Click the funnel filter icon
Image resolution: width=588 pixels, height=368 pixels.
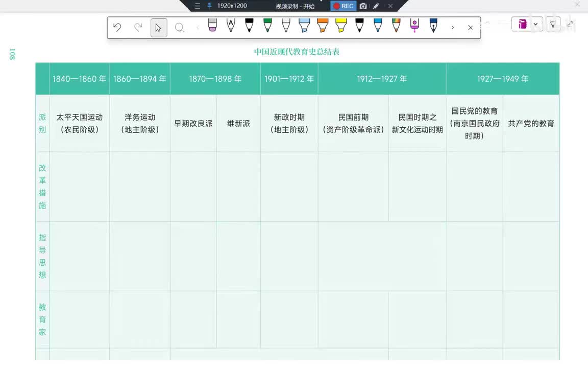pyautogui.click(x=553, y=25)
